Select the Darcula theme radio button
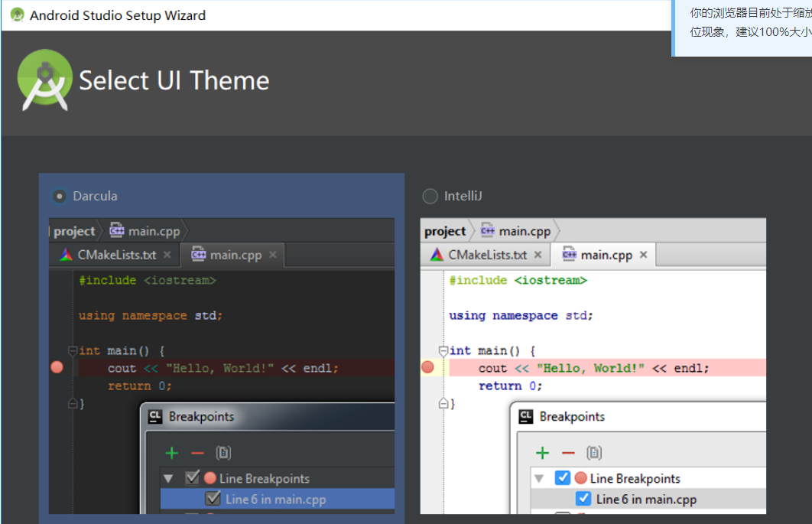The image size is (812, 524). pos(59,197)
